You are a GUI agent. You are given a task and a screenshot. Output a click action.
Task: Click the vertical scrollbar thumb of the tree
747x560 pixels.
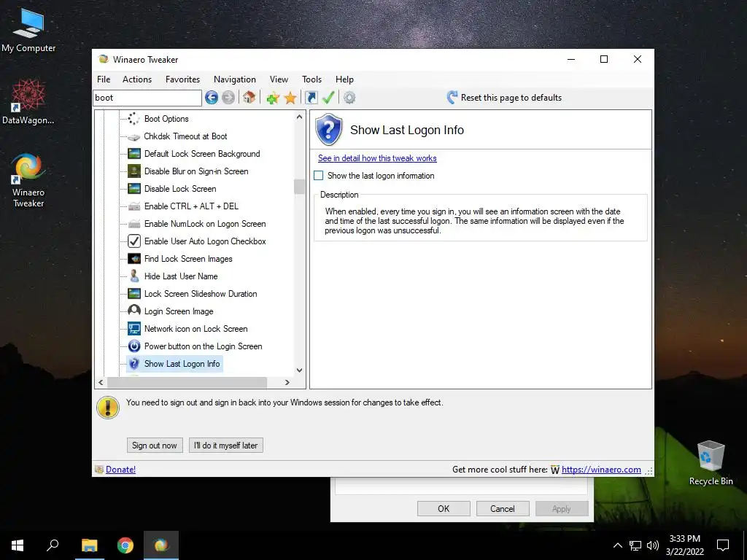(299, 187)
